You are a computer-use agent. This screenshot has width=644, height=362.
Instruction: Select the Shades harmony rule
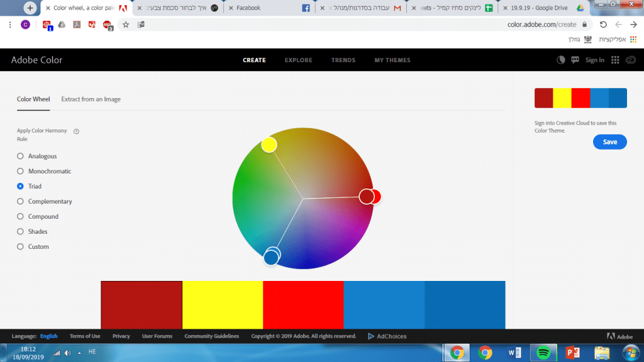coord(20,231)
